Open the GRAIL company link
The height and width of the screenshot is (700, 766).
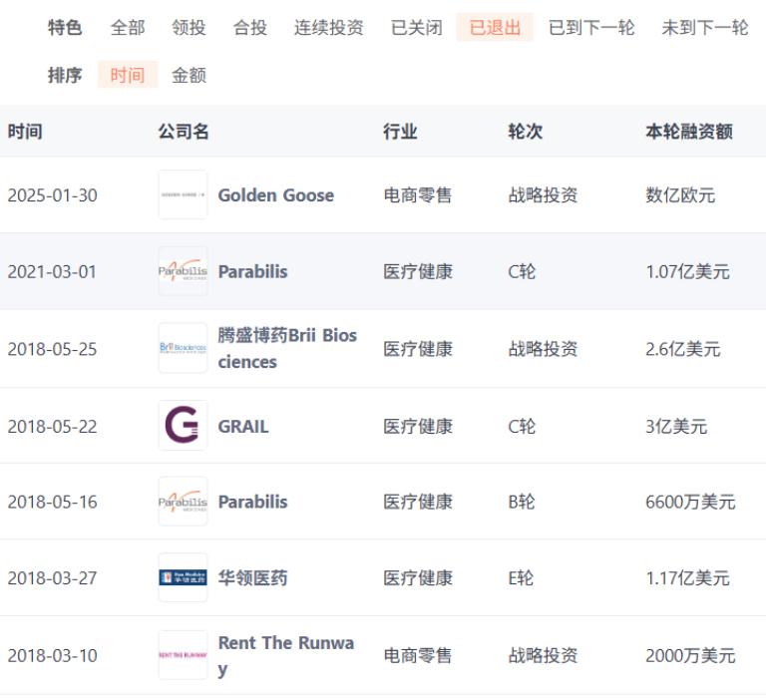click(243, 427)
